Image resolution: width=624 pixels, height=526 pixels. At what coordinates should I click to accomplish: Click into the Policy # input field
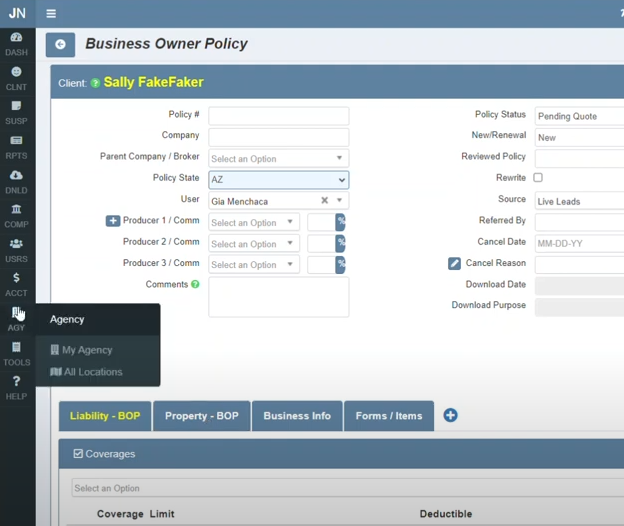(278, 116)
